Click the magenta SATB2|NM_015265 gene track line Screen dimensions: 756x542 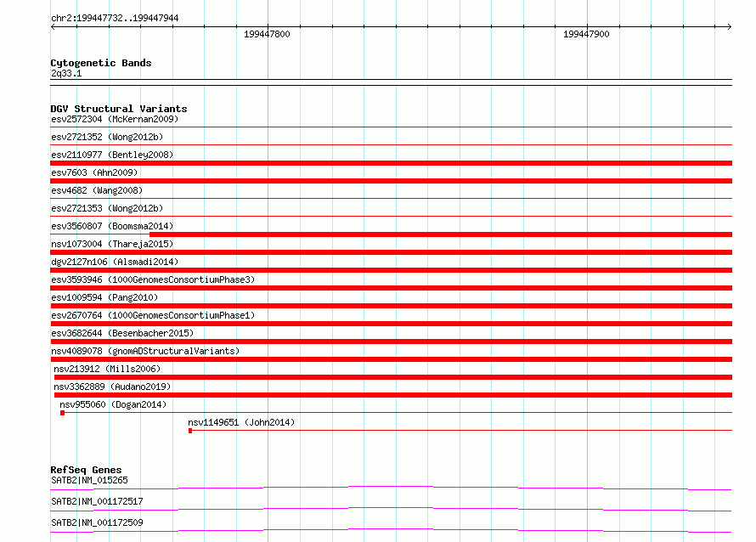pyautogui.click(x=391, y=488)
